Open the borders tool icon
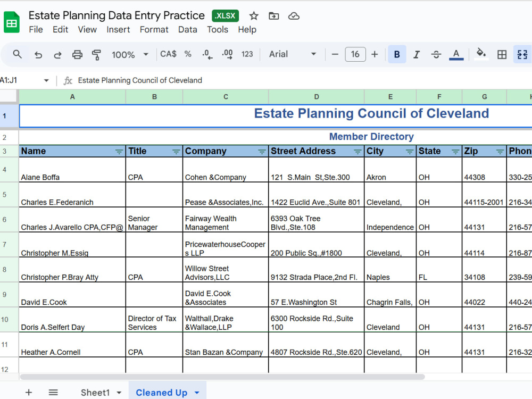Screen dimensions: 532x399 502,54
